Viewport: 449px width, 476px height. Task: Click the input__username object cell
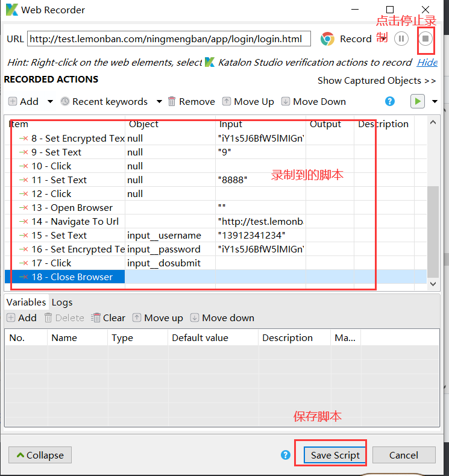(x=170, y=235)
